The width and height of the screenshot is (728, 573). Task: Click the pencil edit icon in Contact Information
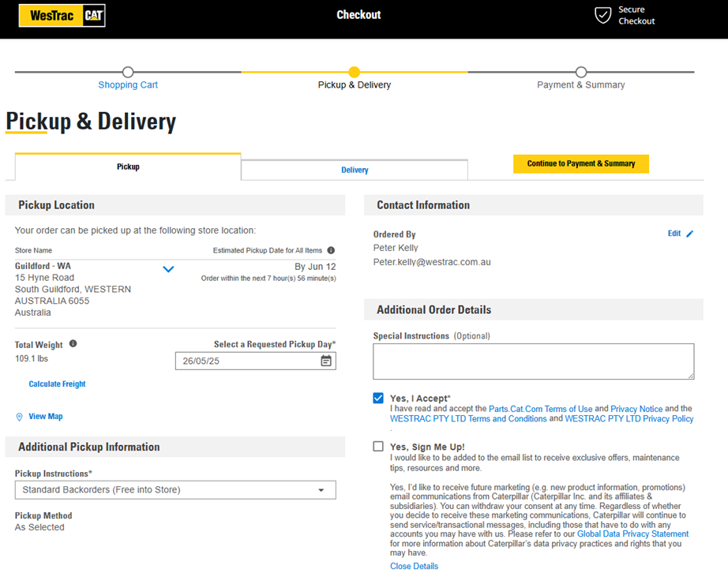pos(690,234)
